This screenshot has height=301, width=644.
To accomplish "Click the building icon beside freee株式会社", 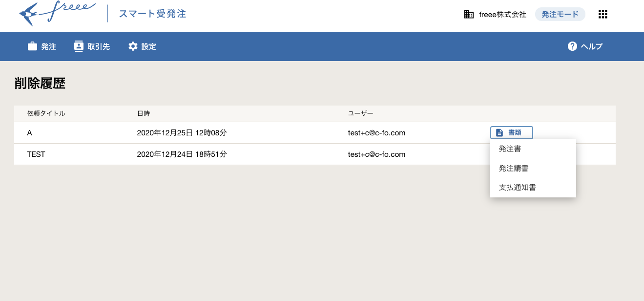I will (469, 15).
